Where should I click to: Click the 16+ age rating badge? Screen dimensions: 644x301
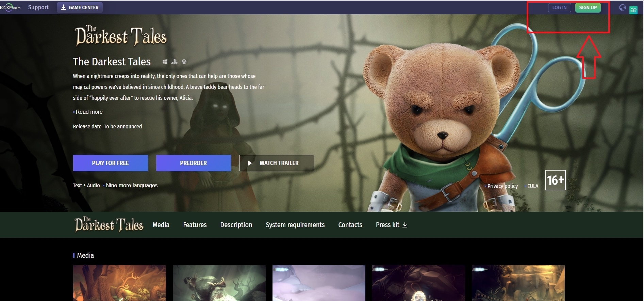pos(555,180)
